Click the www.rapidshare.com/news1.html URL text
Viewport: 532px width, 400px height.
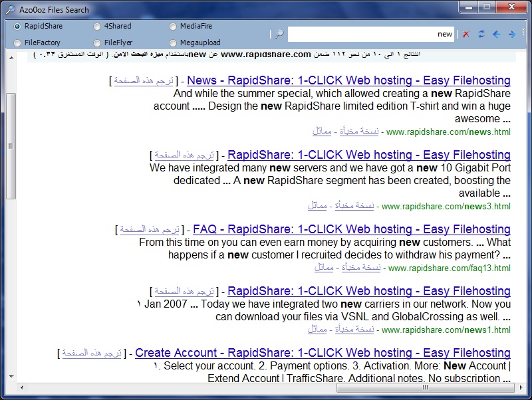coord(446,330)
